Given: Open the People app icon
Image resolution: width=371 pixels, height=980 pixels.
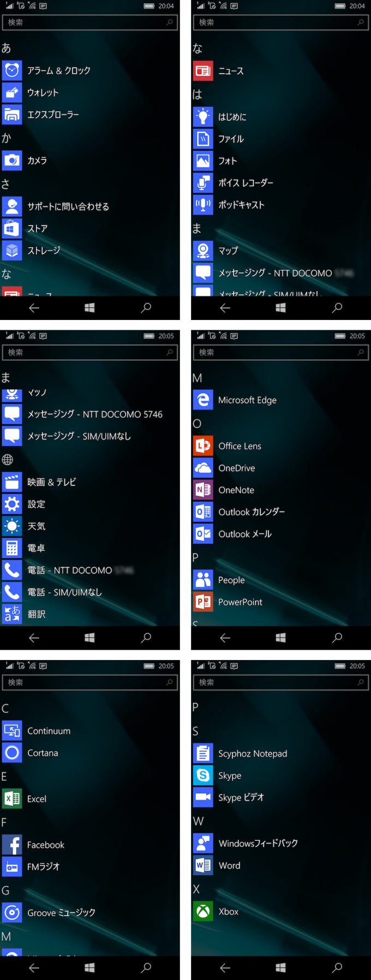Looking at the screenshot, I should [x=203, y=580].
